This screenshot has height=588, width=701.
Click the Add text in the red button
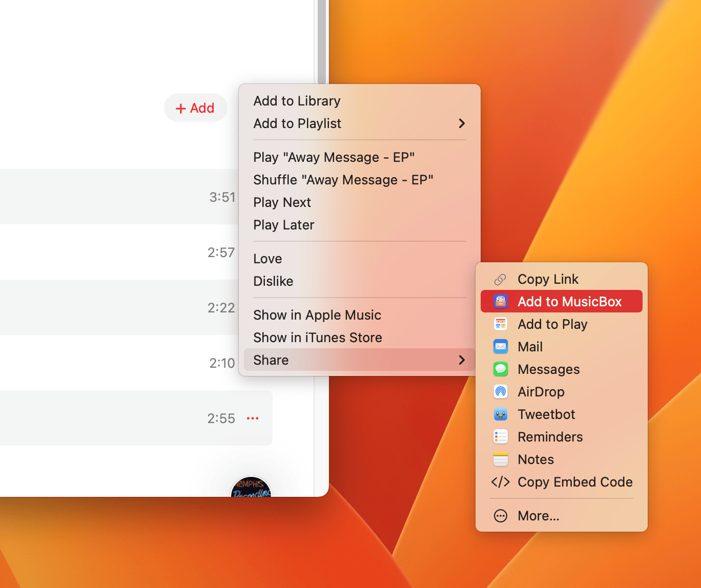(202, 108)
